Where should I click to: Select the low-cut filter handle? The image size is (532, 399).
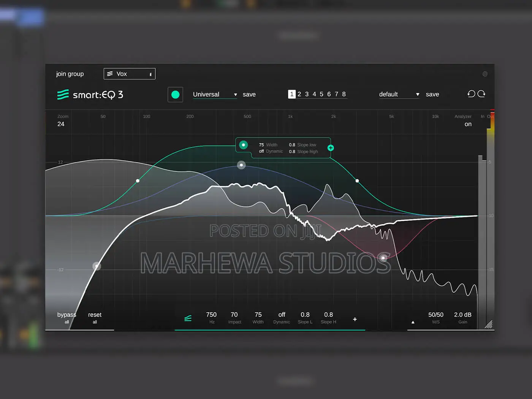pos(97,266)
